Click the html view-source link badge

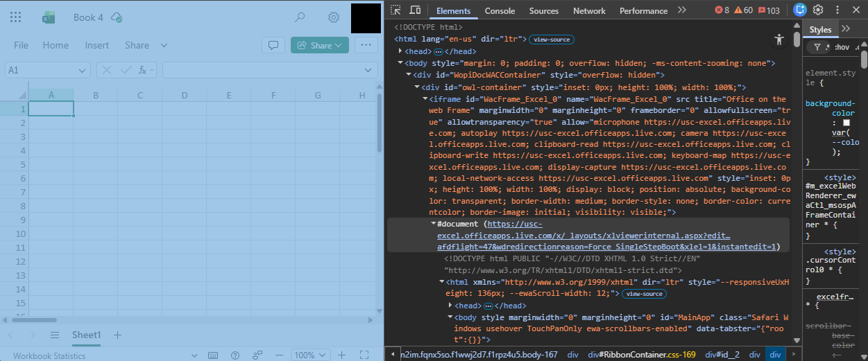552,39
